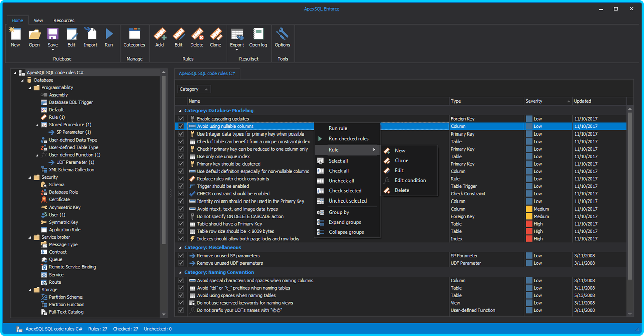The height and width of the screenshot is (336, 644).
Task: Click High severity swatch for 'Table row size' rule
Action: point(529,231)
